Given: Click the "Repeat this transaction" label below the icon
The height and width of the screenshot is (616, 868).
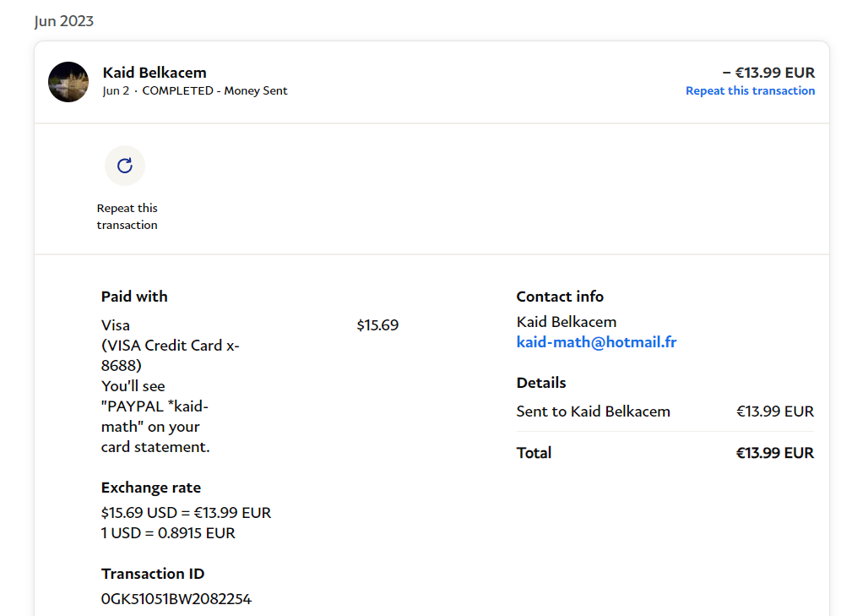Looking at the screenshot, I should pyautogui.click(x=127, y=216).
